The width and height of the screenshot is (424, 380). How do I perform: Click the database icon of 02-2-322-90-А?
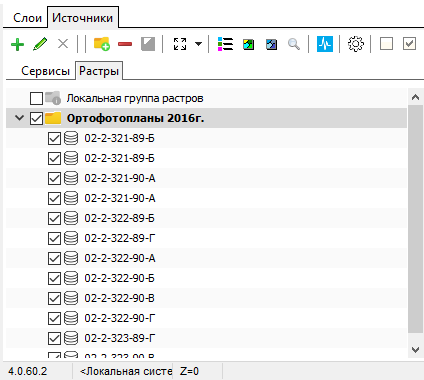click(71, 258)
